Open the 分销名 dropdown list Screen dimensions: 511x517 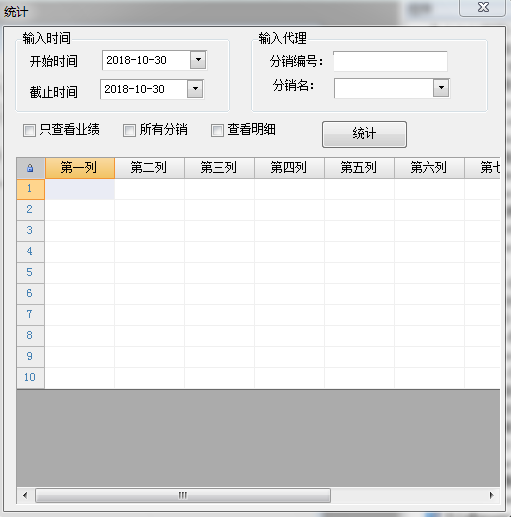coord(441,88)
